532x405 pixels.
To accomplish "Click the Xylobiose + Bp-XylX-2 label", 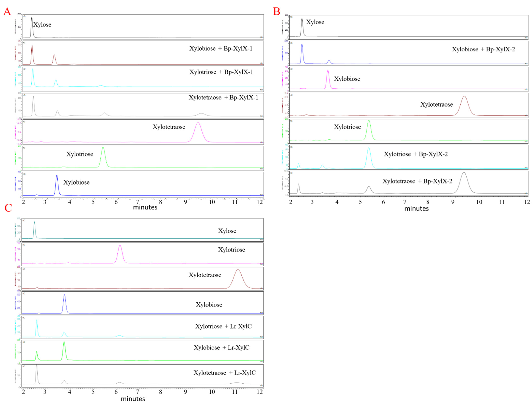I will (483, 49).
